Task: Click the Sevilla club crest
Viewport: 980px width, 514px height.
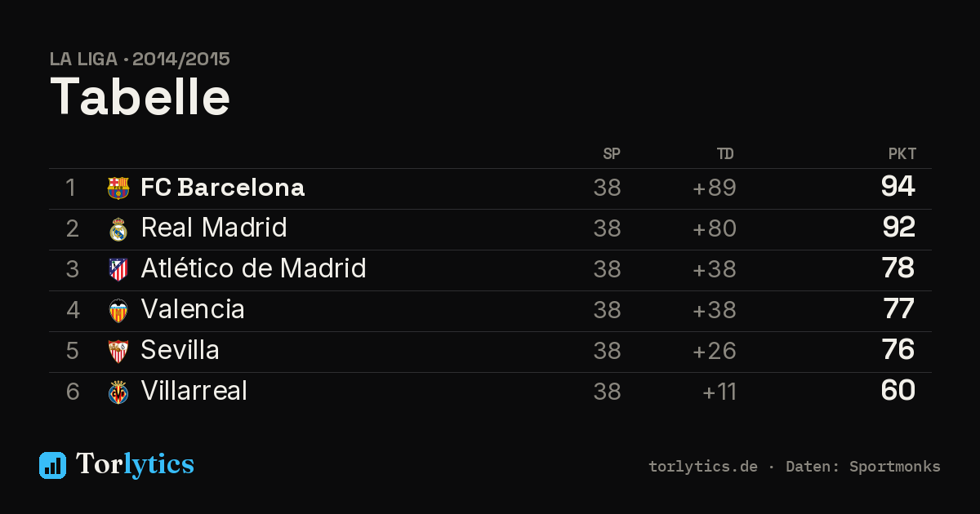Action: (x=118, y=352)
